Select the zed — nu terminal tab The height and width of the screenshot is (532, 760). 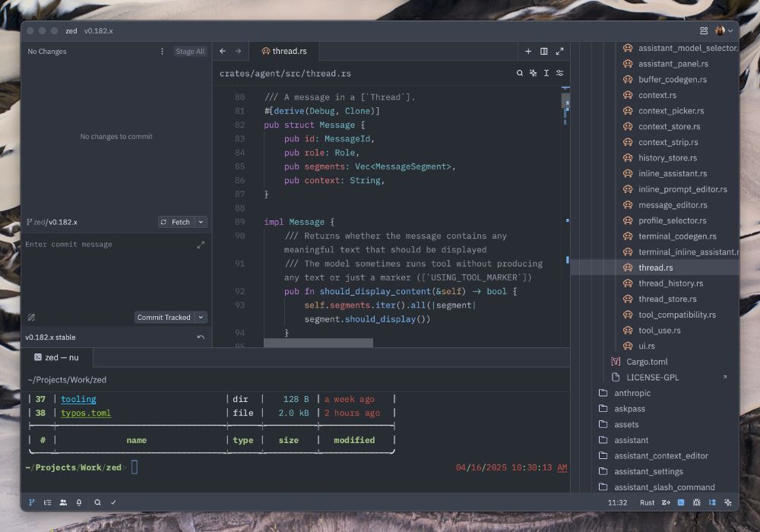(57, 357)
